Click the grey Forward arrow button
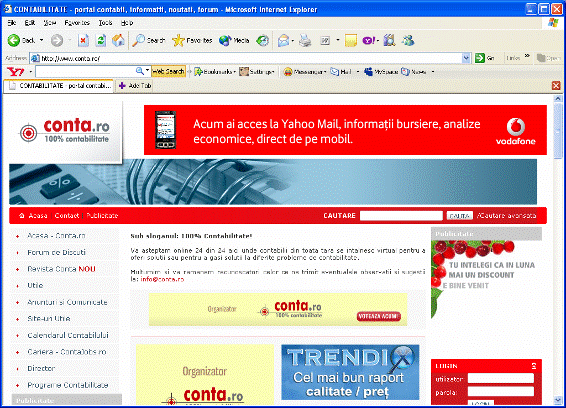This screenshot has width=566, height=408. pyautogui.click(x=57, y=40)
